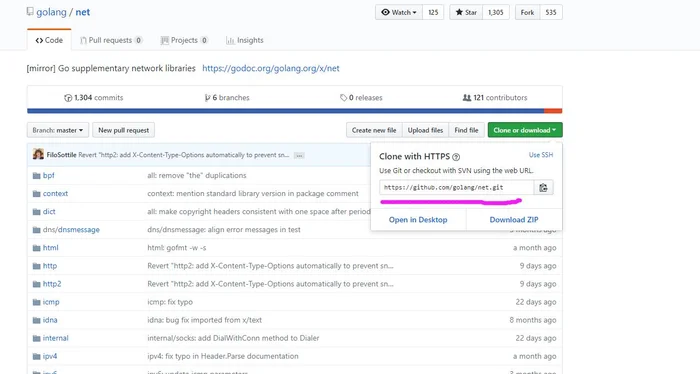Open the dns/dnsmessage folder
This screenshot has width=700, height=374.
click(x=71, y=230)
